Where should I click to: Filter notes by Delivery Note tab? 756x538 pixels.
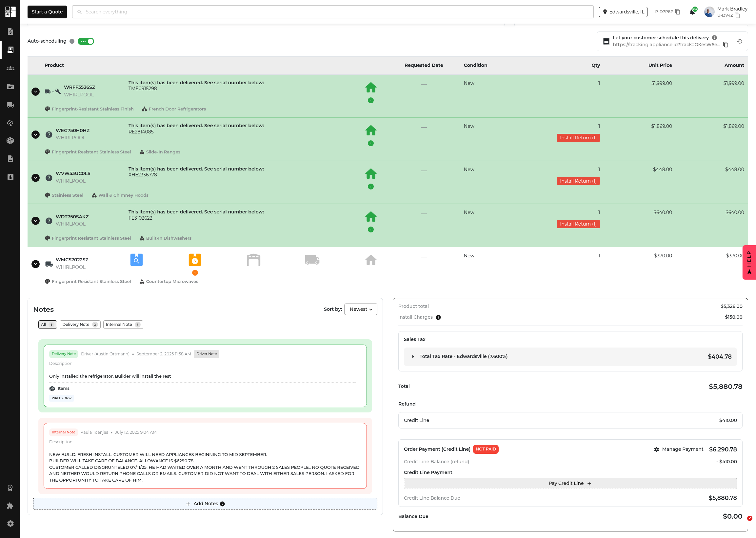pos(80,325)
